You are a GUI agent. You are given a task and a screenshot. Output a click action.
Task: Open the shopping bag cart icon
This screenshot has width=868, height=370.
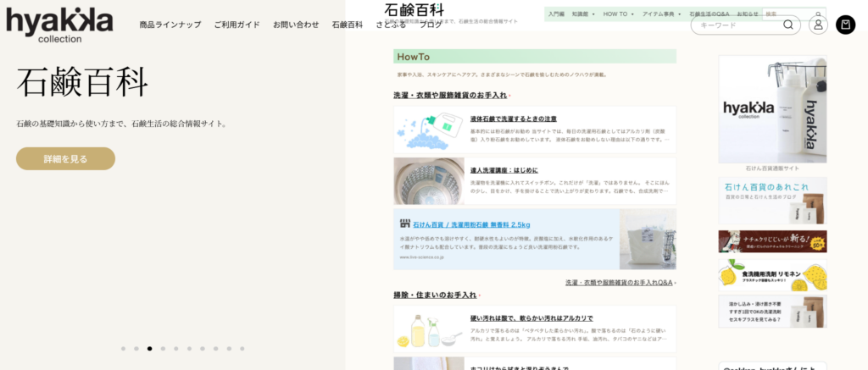click(x=845, y=25)
